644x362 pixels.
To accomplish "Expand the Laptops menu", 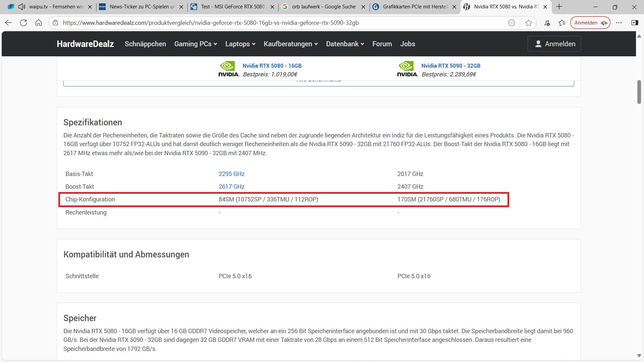I will pyautogui.click(x=240, y=44).
